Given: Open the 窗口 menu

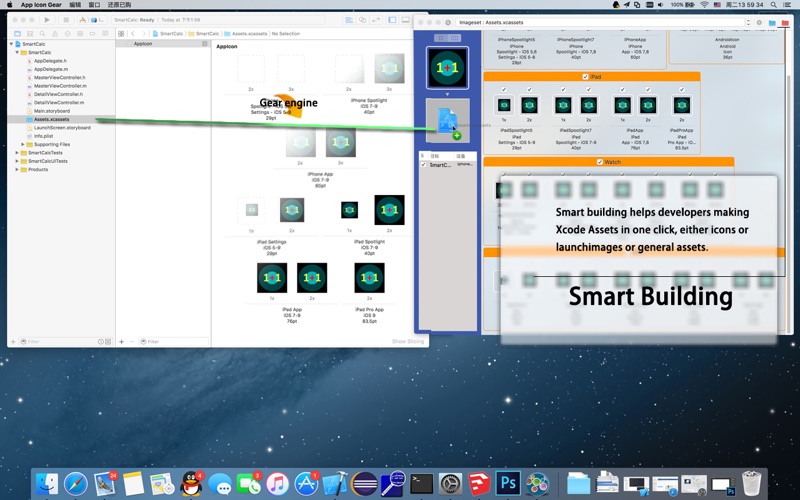Looking at the screenshot, I should click(94, 5).
